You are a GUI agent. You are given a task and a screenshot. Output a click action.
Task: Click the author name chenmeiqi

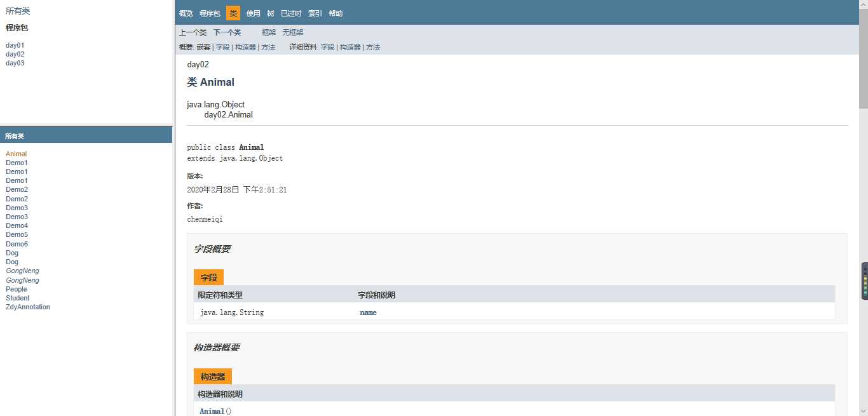coord(205,219)
